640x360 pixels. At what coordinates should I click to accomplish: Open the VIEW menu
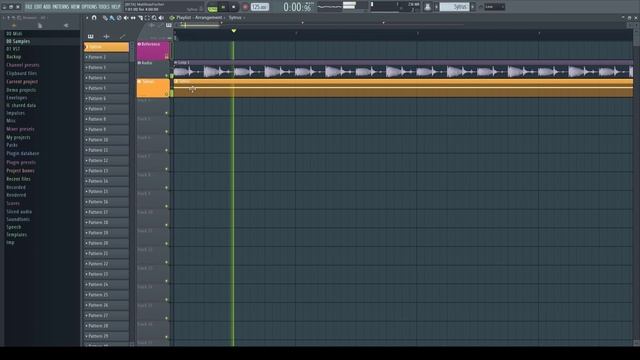[x=76, y=7]
